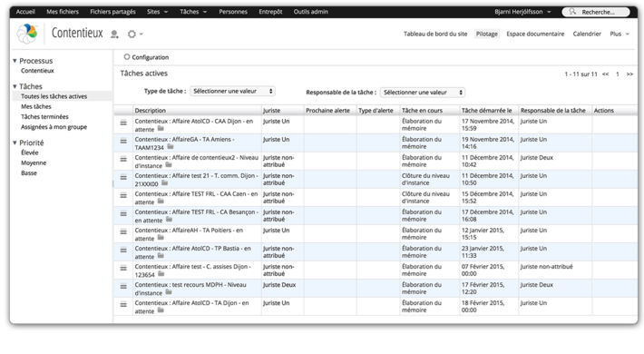Select Assignées à mon groupe
Screen dimensions: 644x354
pos(54,127)
